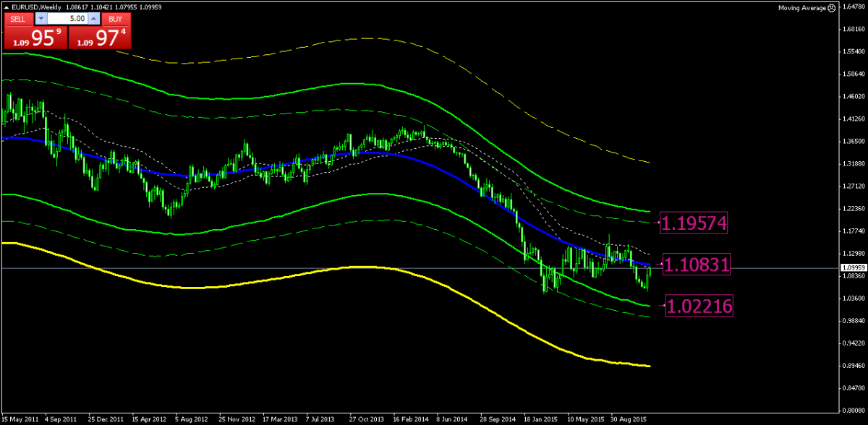Viewport: 868px width, 425px height.
Task: Click the expert advisor sad-face icon
Action: pyautogui.click(x=832, y=7)
